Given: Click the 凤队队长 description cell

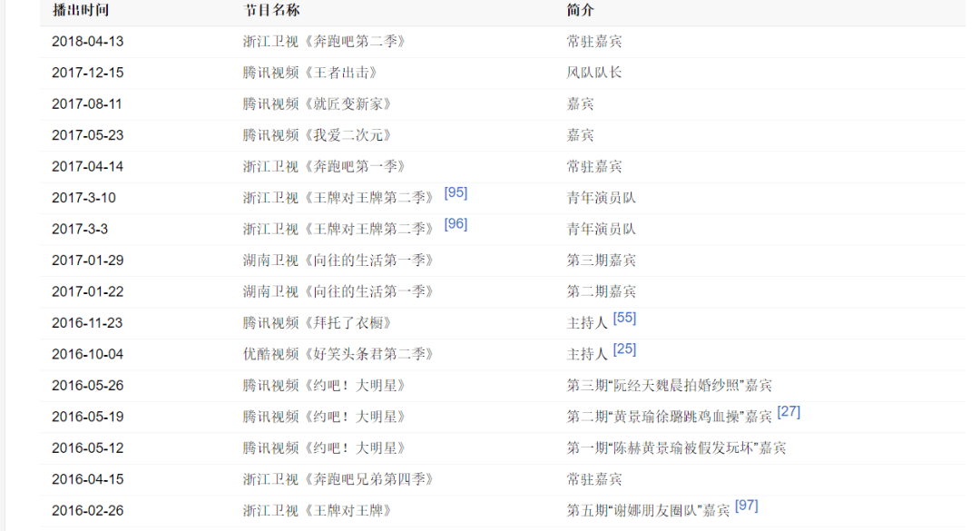Looking at the screenshot, I should (x=594, y=73).
